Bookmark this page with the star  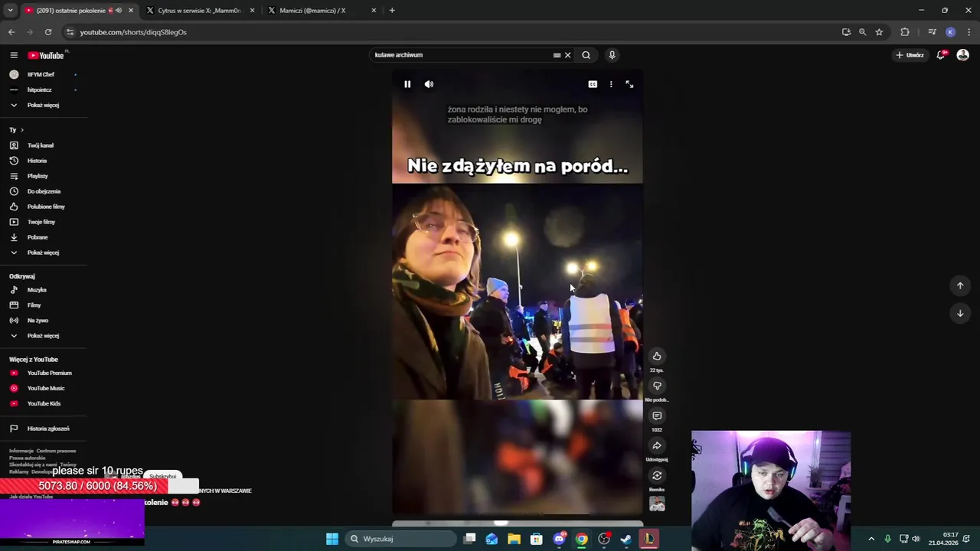(879, 32)
